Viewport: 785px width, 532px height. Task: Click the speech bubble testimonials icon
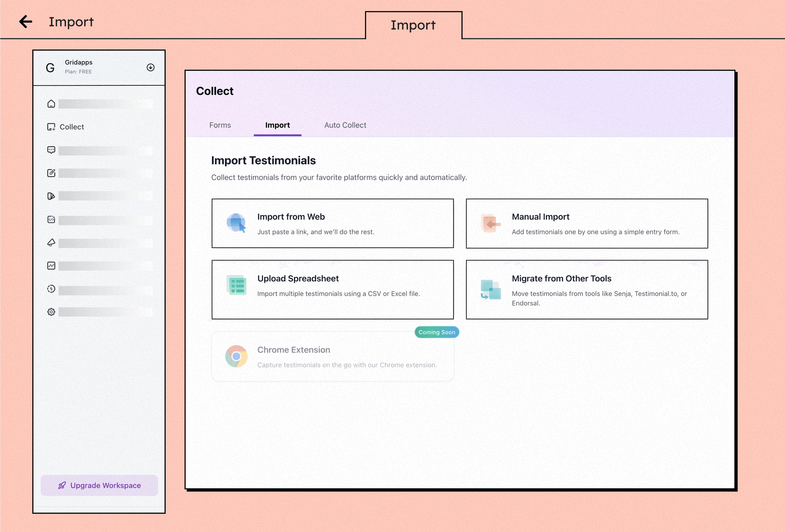(51, 150)
